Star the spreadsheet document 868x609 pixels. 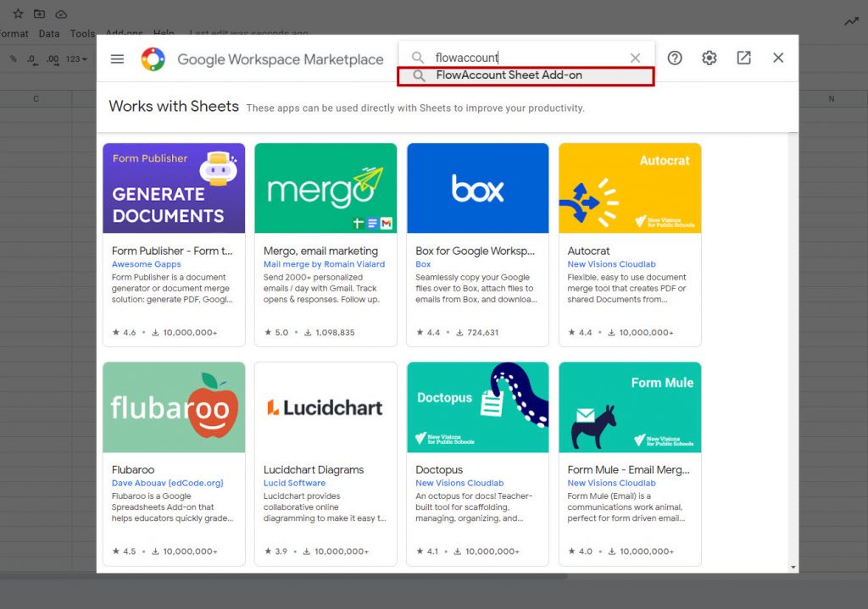click(x=18, y=14)
